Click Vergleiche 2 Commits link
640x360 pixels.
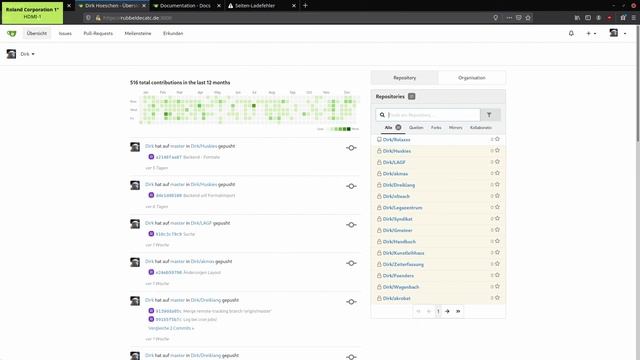[x=171, y=328]
